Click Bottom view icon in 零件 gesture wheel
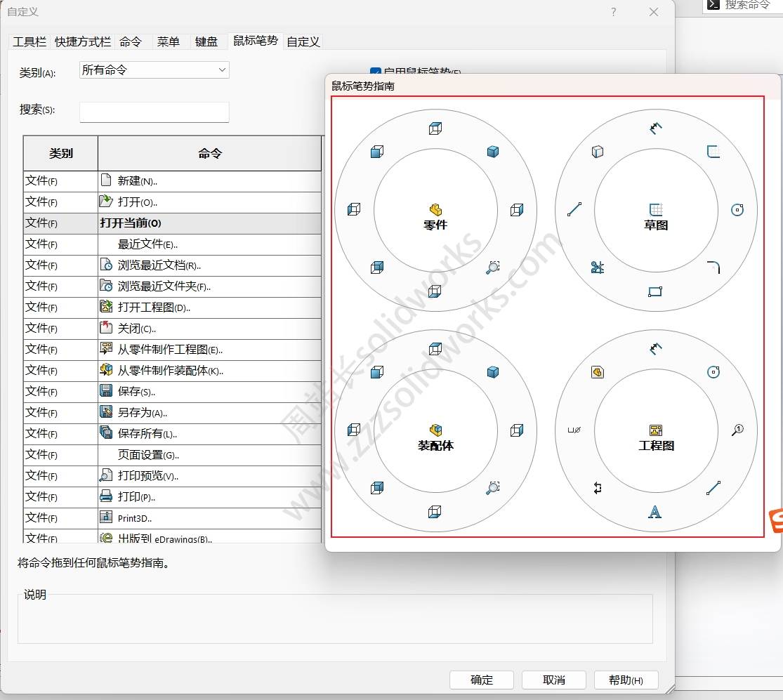Viewport: 783px width, 700px height. pos(435,291)
